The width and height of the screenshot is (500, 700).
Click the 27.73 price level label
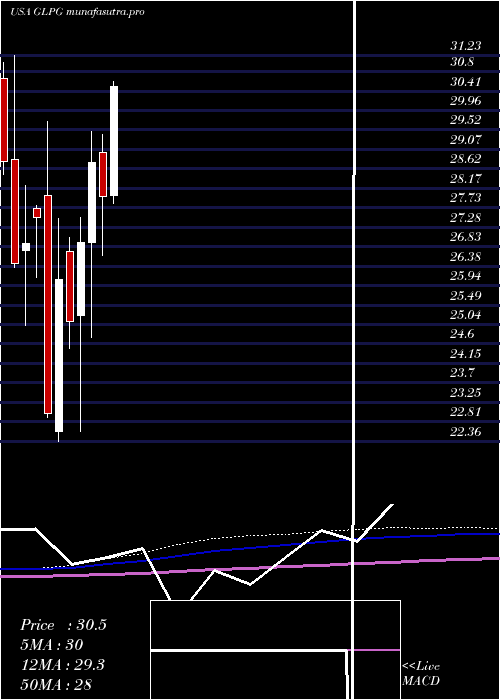[x=466, y=198]
